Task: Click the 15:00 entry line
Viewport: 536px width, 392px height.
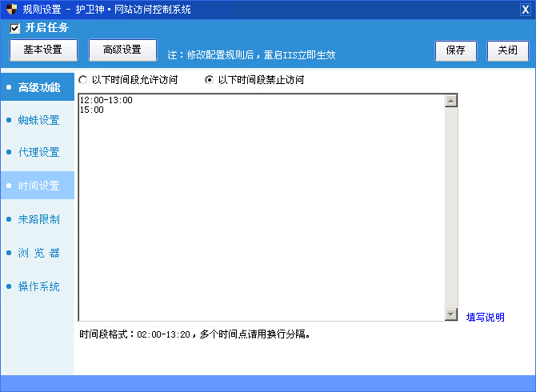Action: (x=92, y=110)
